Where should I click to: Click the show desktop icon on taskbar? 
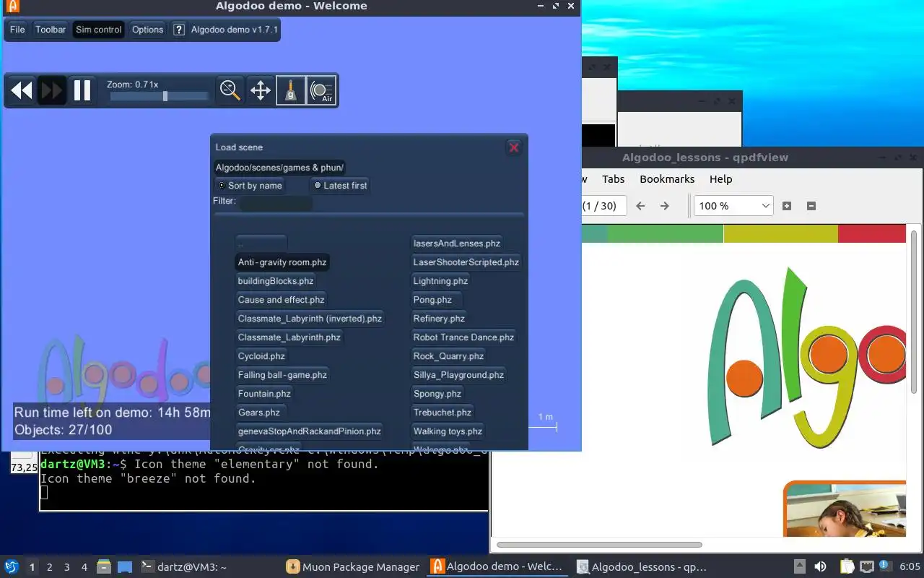(x=125, y=567)
